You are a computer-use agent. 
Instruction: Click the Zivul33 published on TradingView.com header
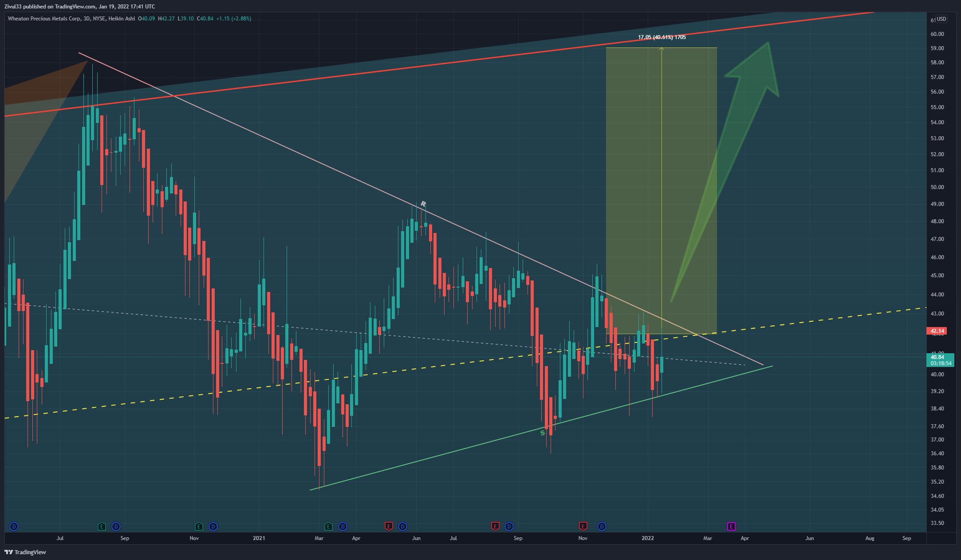(x=79, y=7)
